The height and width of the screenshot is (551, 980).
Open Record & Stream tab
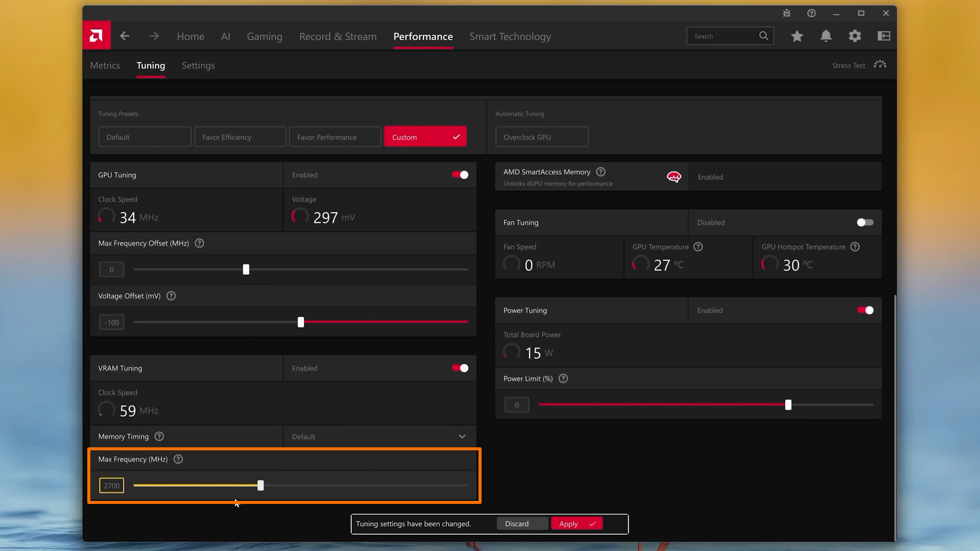coord(338,36)
